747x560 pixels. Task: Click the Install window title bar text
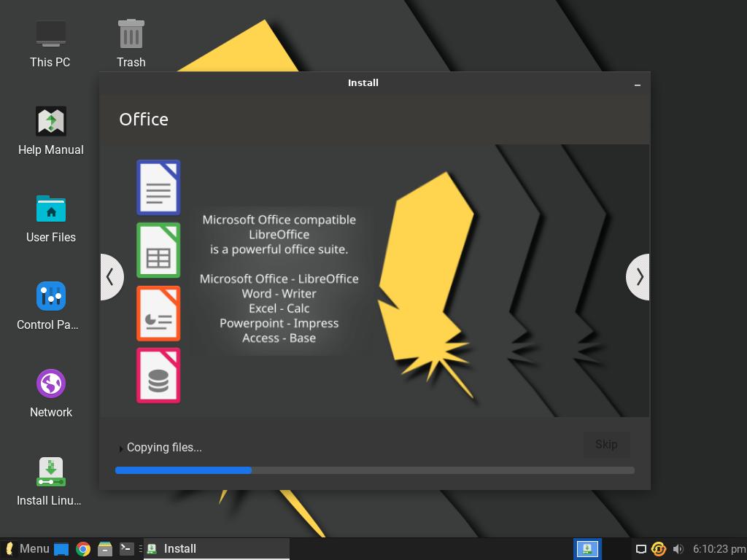(363, 83)
